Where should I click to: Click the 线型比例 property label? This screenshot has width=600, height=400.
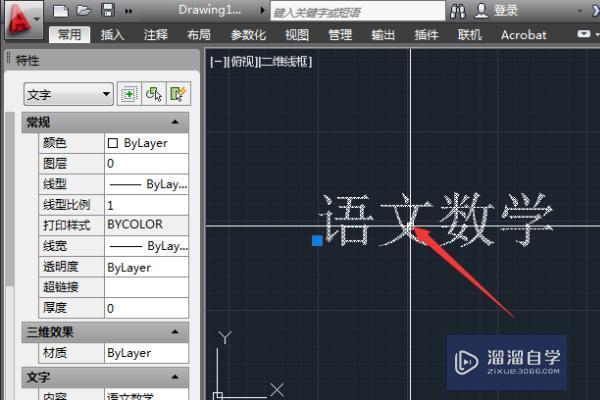click(x=66, y=205)
